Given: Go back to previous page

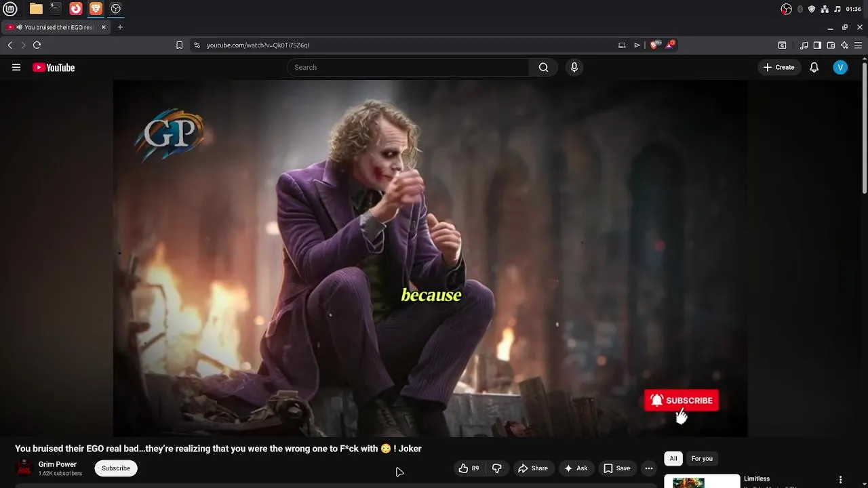Looking at the screenshot, I should click(x=10, y=45).
